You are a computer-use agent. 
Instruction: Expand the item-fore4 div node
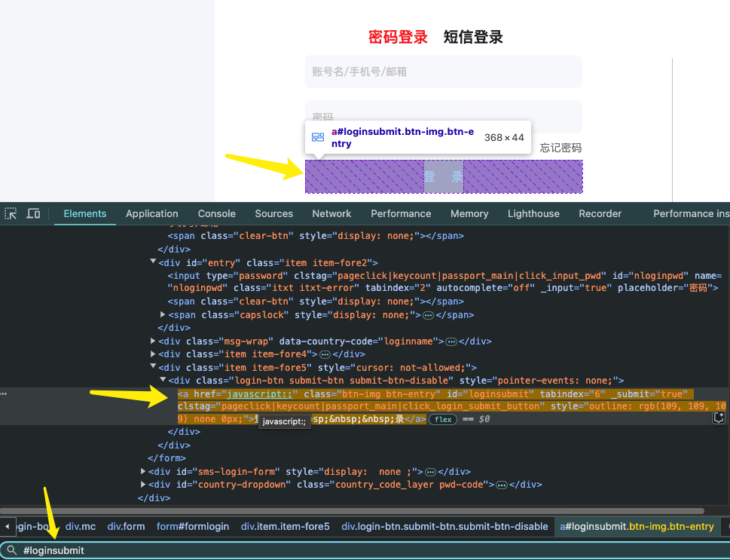click(154, 354)
